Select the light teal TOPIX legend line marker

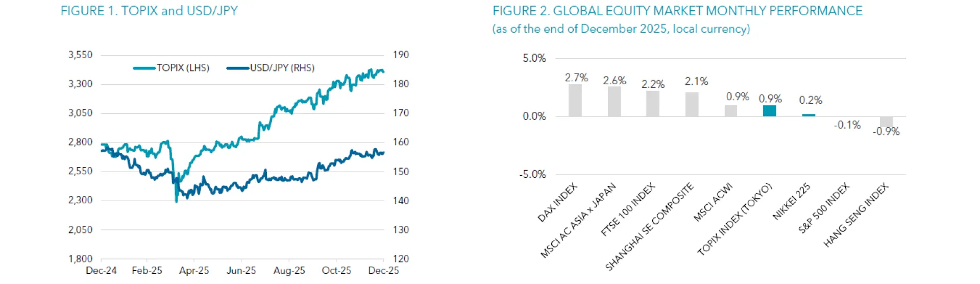click(x=144, y=68)
